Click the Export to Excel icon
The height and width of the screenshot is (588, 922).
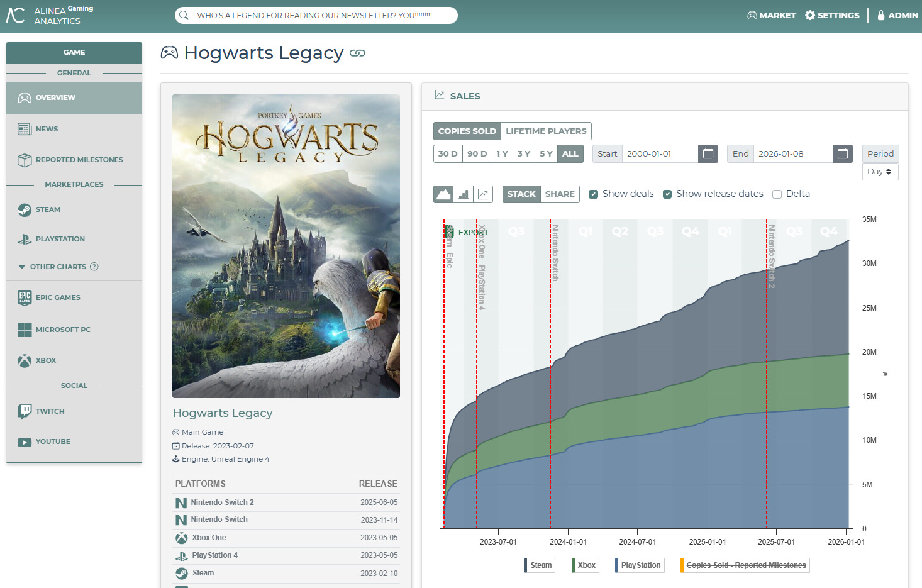coord(449,232)
